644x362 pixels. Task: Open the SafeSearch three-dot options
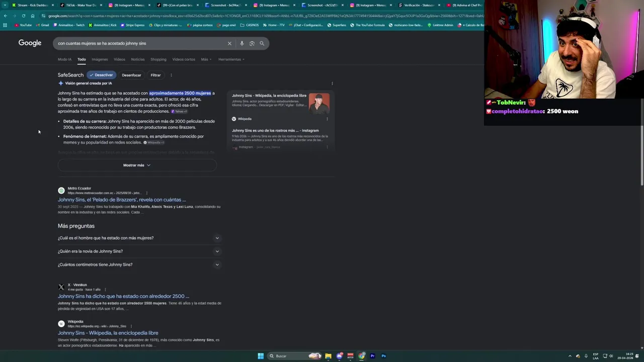(171, 75)
